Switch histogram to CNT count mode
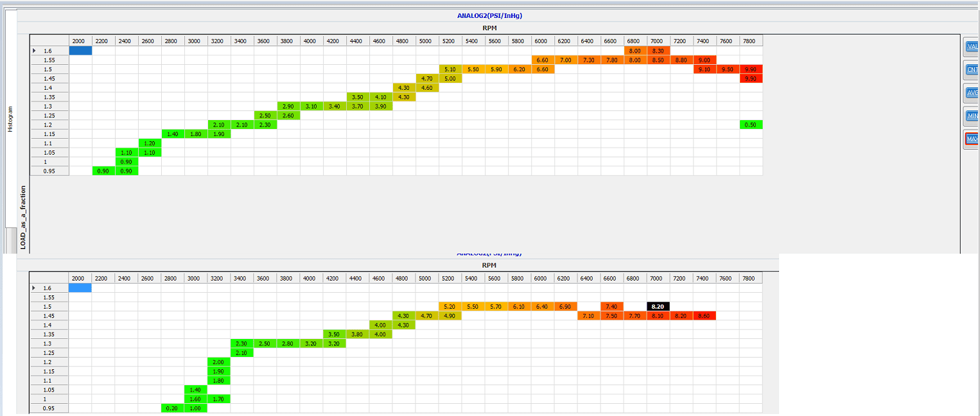Image resolution: width=980 pixels, height=416 pixels. pos(972,69)
